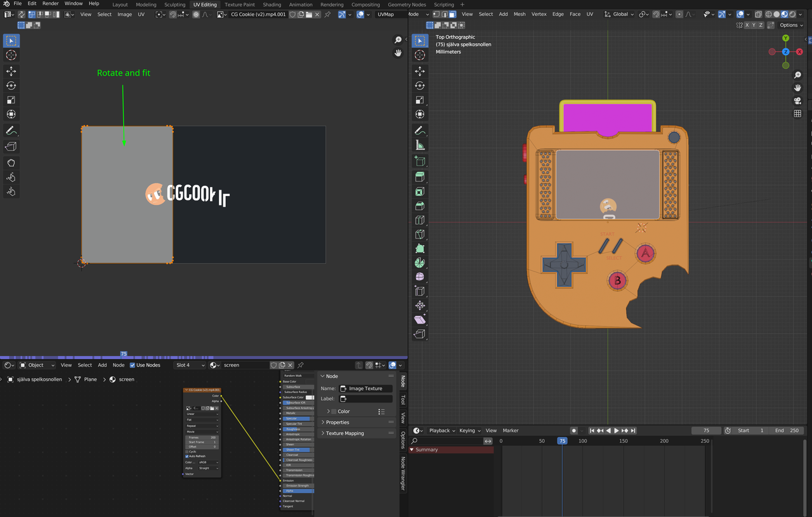Enable the Cyclic checkbox on the node
This screenshot has height=517, width=812.
click(187, 451)
